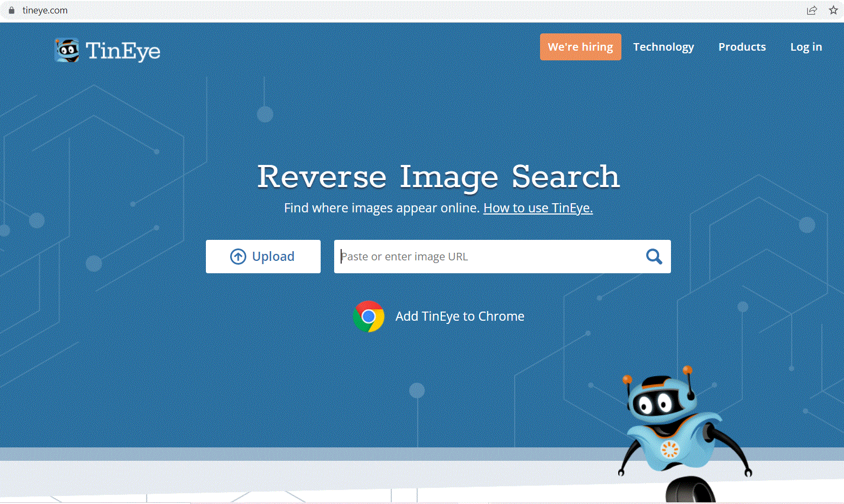Click the browser share icon
Screen dimensions: 844x504
[812, 10]
